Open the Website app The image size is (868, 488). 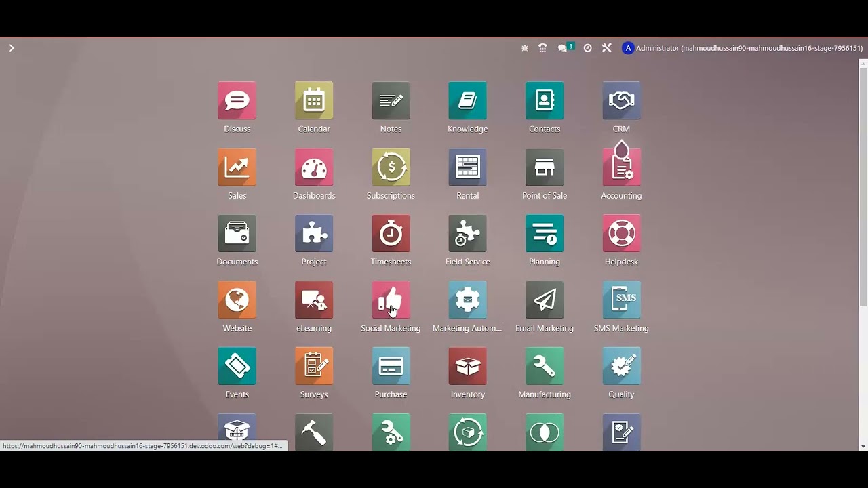(237, 300)
